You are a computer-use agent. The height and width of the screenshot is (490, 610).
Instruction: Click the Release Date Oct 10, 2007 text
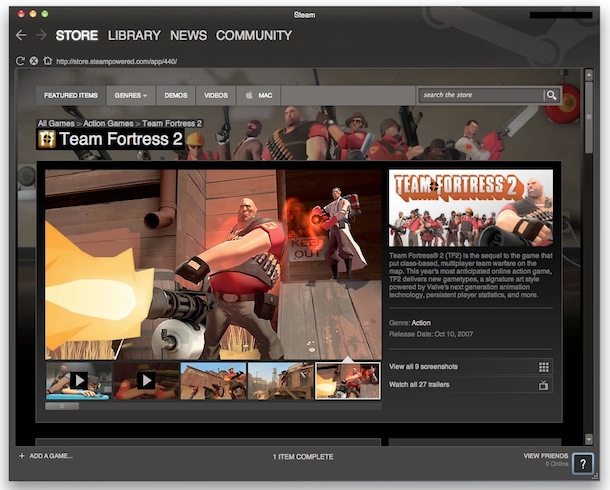[x=431, y=334]
